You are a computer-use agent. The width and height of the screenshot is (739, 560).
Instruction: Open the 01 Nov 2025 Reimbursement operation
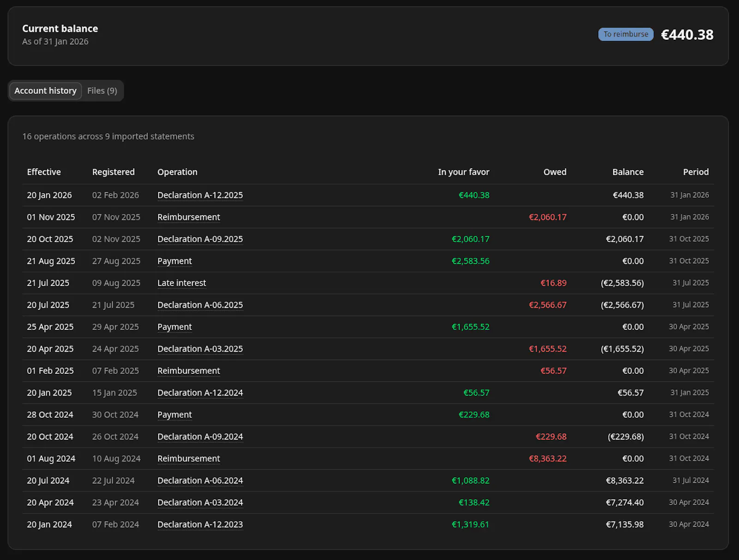tap(188, 217)
